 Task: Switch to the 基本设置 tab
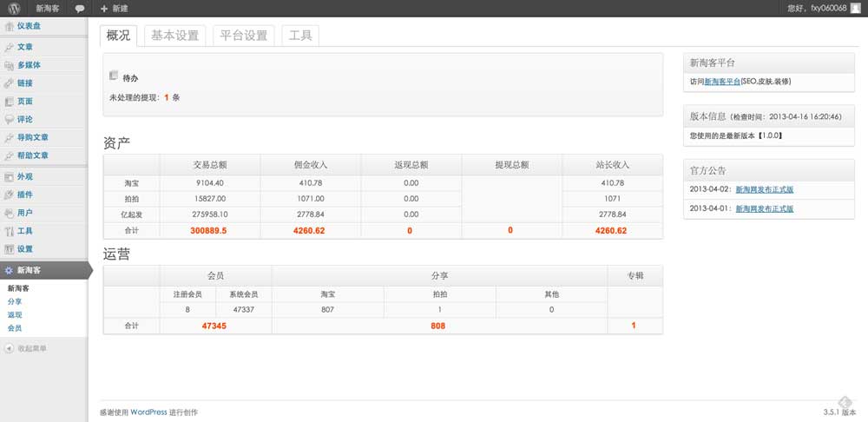coord(175,36)
